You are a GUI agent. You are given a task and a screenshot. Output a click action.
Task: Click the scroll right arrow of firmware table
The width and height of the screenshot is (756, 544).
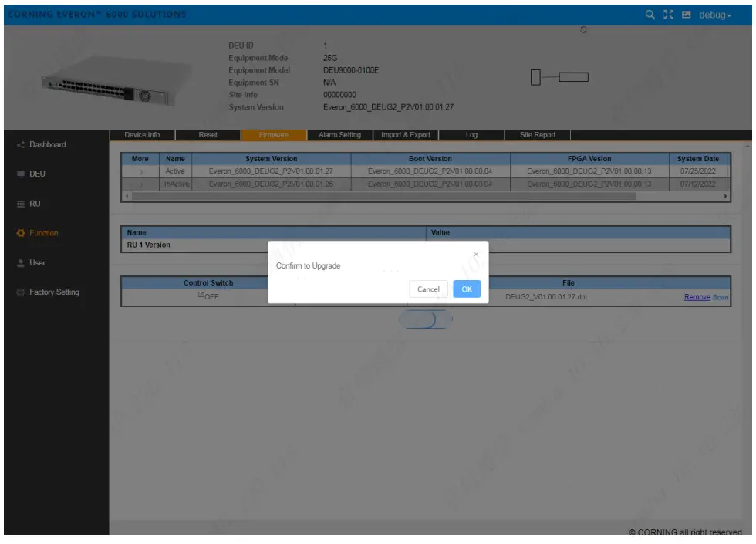coord(725,196)
